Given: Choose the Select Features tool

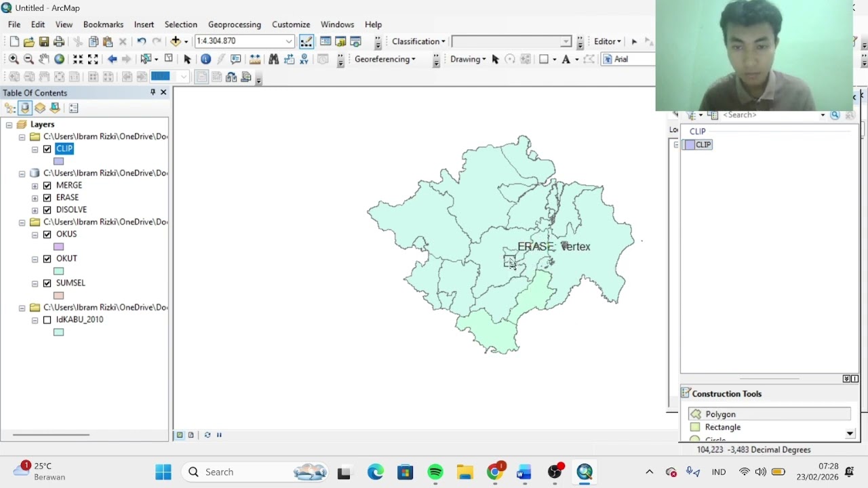Looking at the screenshot, I should 146,59.
